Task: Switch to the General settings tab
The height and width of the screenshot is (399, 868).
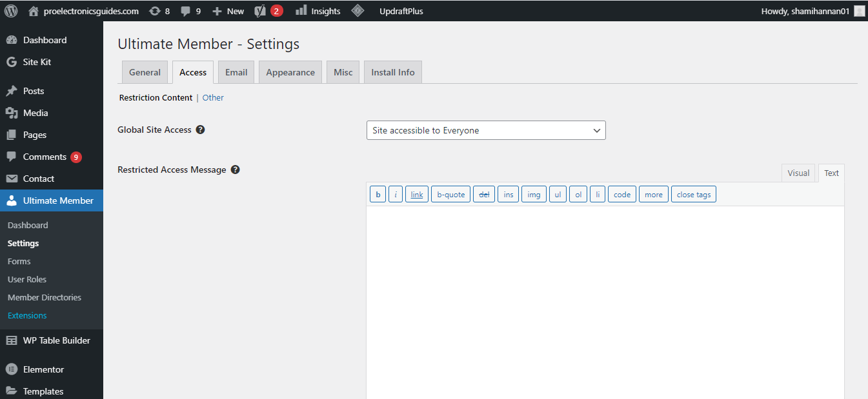Action: click(x=145, y=72)
